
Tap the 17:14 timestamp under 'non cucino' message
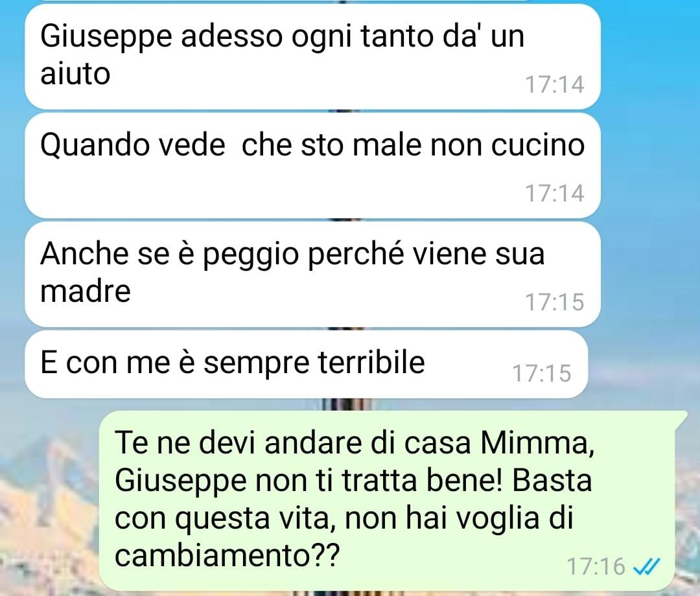click(x=554, y=193)
